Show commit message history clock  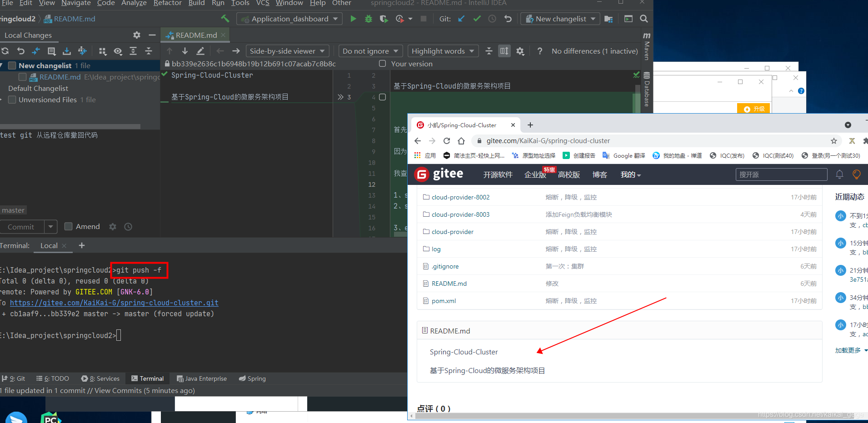pyautogui.click(x=128, y=226)
